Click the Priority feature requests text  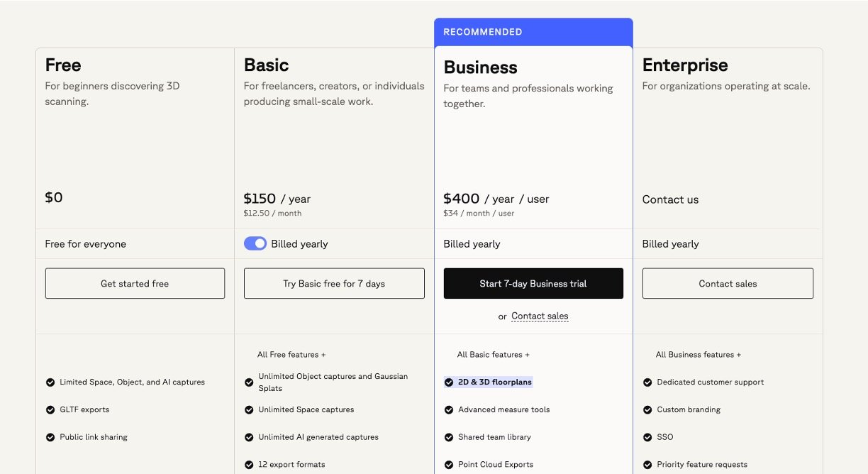[702, 465]
